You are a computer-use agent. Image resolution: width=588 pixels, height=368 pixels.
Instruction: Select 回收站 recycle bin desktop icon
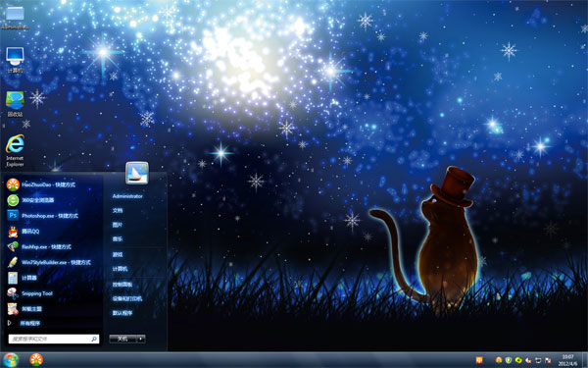[x=15, y=104]
